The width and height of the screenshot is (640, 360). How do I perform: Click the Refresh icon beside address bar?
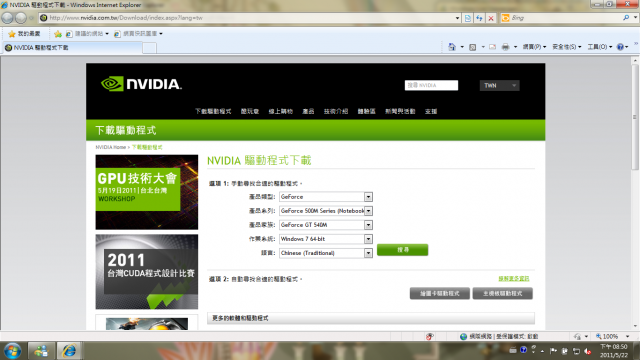pyautogui.click(x=479, y=18)
